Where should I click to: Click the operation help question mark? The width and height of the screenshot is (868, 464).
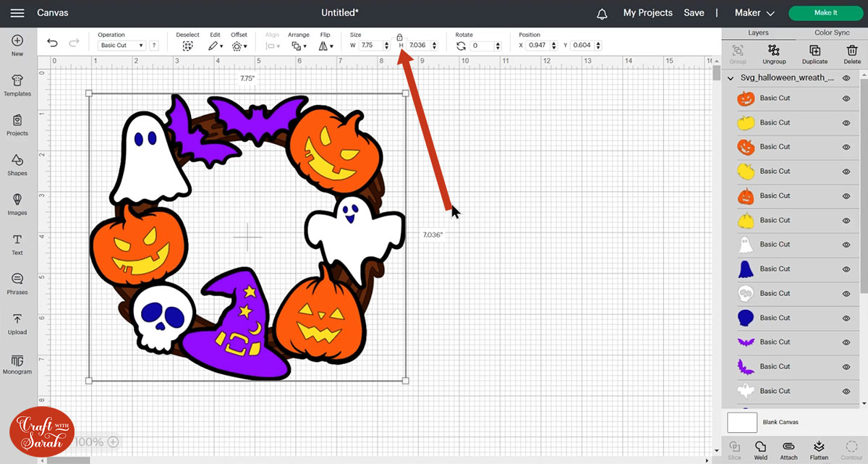154,46
